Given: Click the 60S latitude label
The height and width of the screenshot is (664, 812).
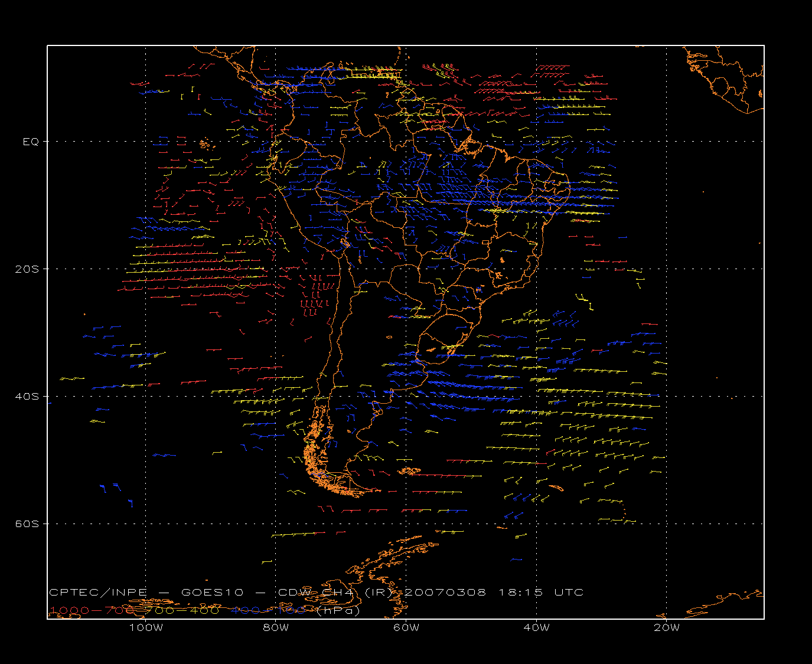Looking at the screenshot, I should (x=27, y=524).
